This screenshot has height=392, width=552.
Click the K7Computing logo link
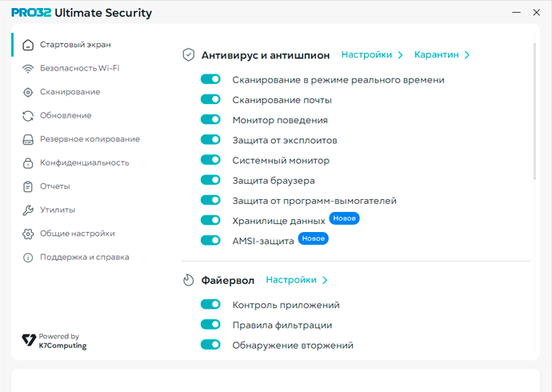tap(54, 342)
